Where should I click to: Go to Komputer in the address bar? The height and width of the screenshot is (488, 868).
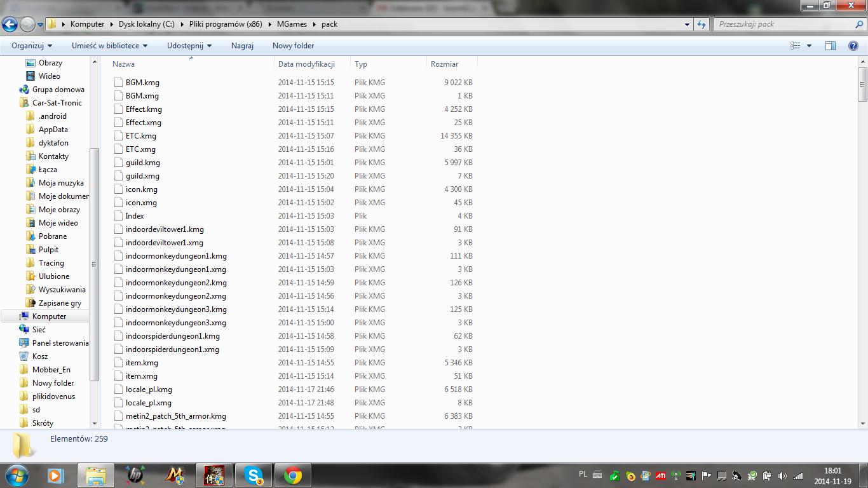[87, 24]
